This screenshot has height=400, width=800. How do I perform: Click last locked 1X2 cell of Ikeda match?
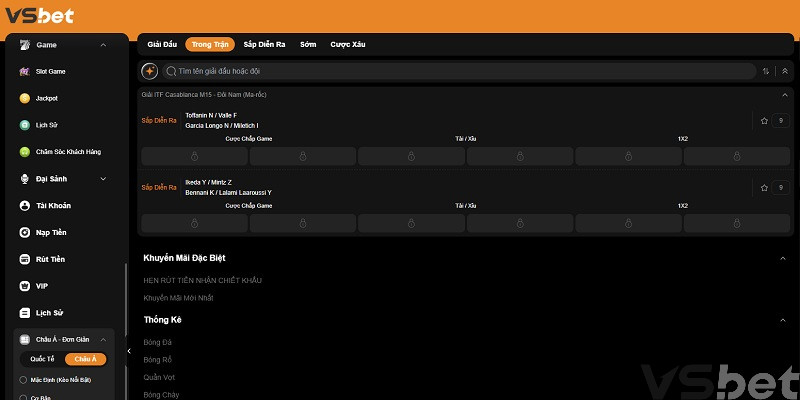(x=737, y=223)
